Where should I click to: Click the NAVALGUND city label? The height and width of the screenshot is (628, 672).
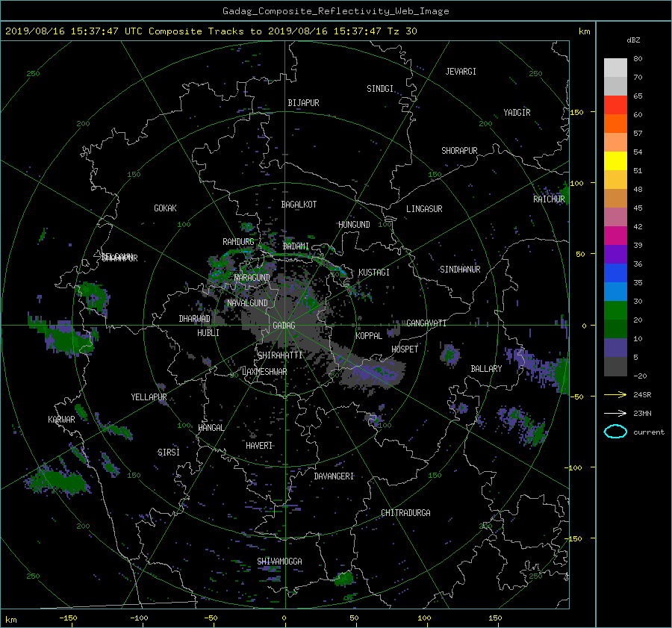pos(247,303)
